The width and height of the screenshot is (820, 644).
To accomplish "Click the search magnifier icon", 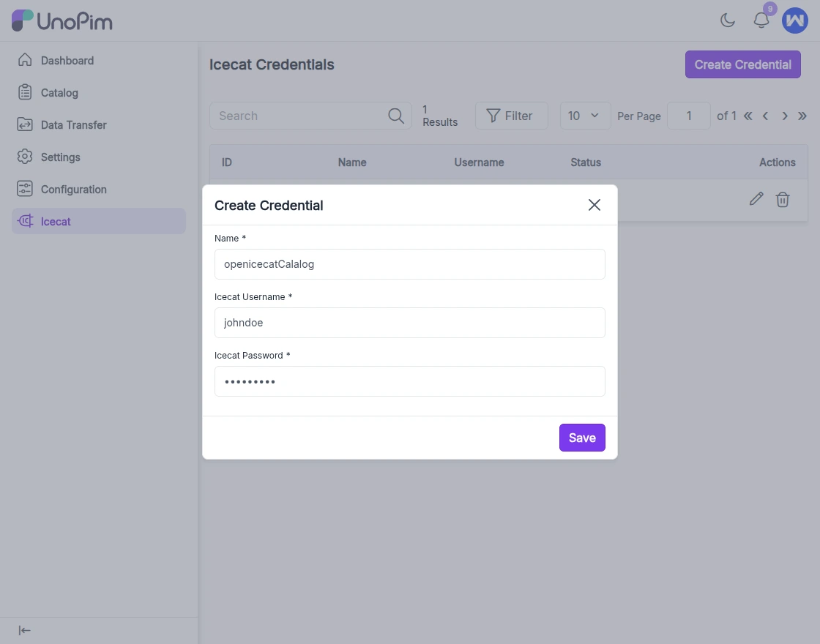I will (396, 116).
